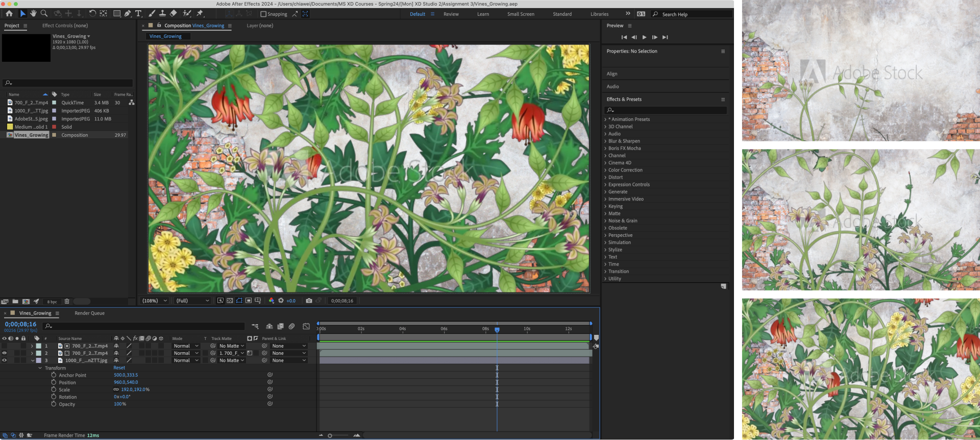Hide layer 3 1000_F jpg eye
The width and height of the screenshot is (980, 440).
[5, 360]
